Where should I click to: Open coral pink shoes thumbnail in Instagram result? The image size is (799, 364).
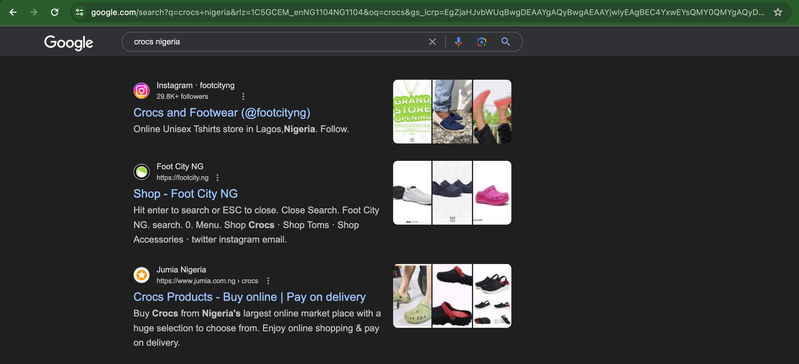(492, 112)
